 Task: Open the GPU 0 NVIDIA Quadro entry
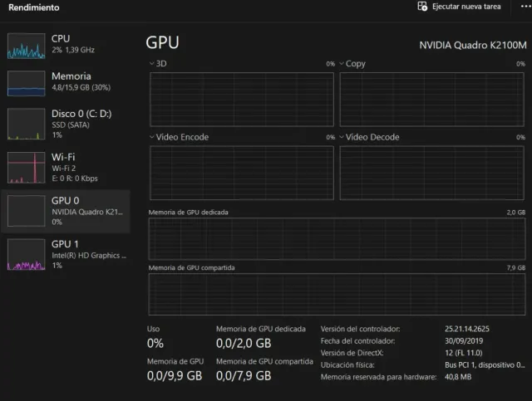coord(66,211)
